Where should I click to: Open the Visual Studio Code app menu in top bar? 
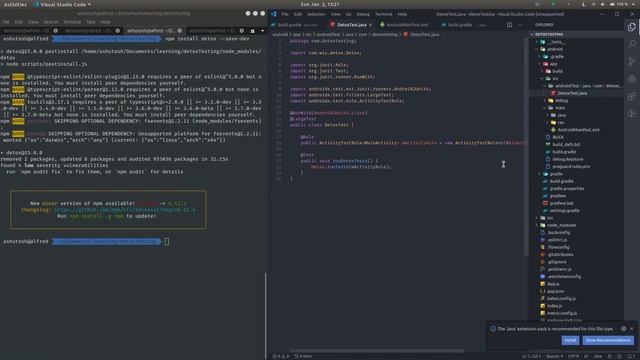62,4
